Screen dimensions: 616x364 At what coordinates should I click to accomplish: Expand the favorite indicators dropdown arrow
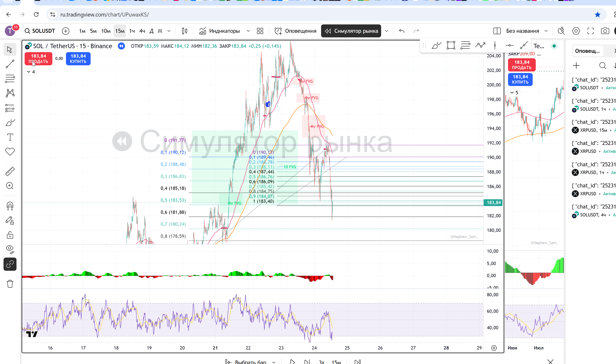pos(248,31)
